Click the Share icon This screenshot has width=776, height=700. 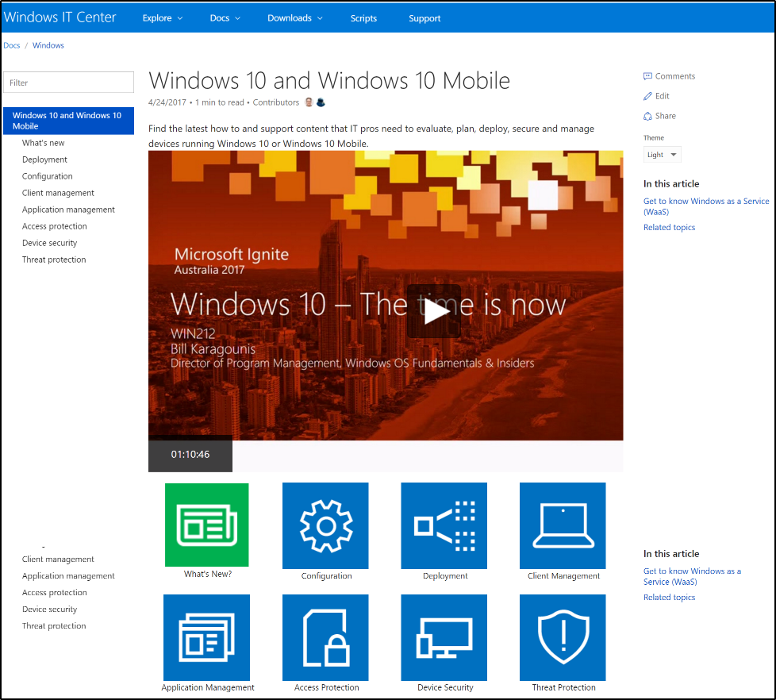pyautogui.click(x=647, y=116)
